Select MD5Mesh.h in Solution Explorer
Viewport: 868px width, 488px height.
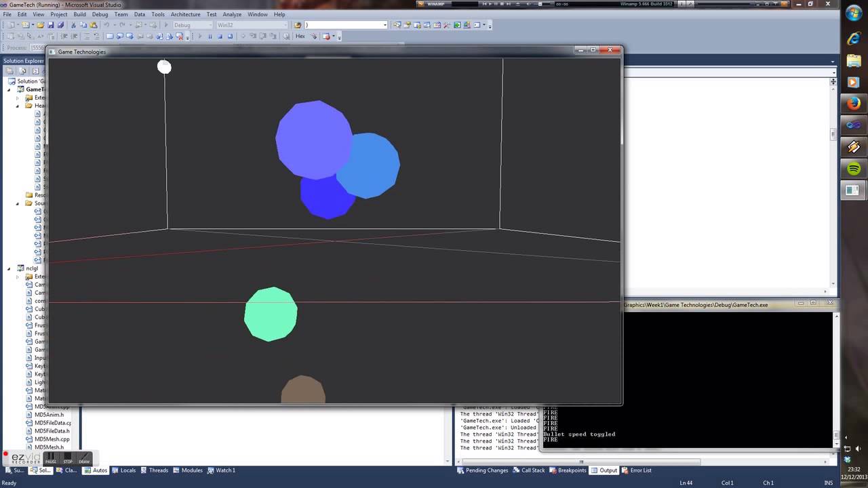coord(50,447)
